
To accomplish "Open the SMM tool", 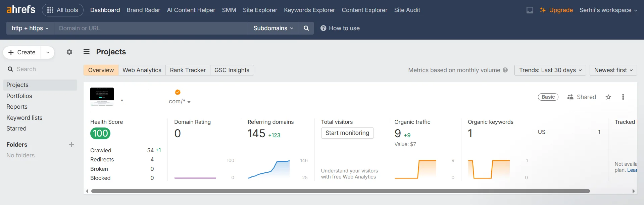I will click(x=229, y=10).
